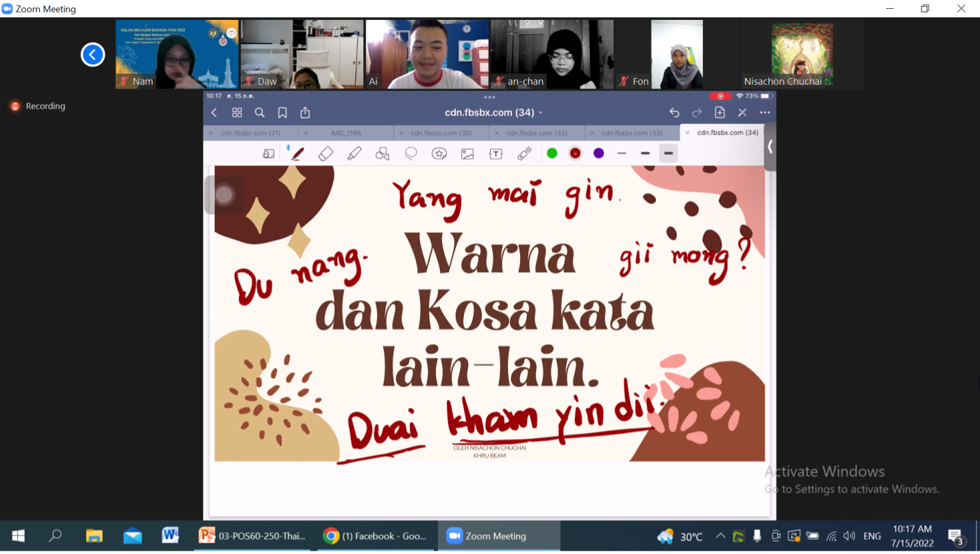Select the shapes drawing tool
The height and width of the screenshot is (554, 980).
coord(382,153)
